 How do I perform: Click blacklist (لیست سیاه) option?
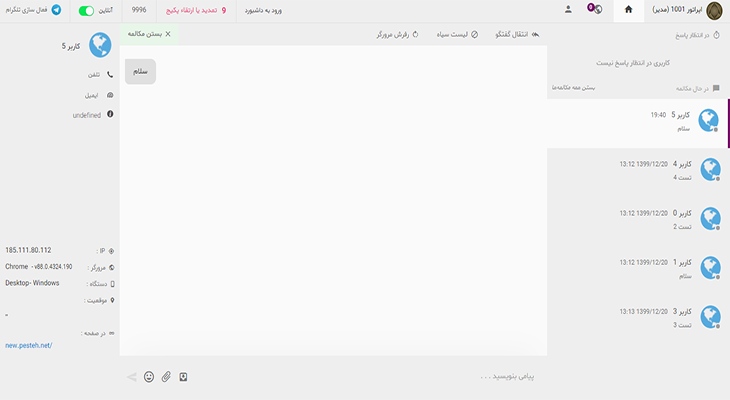(459, 34)
